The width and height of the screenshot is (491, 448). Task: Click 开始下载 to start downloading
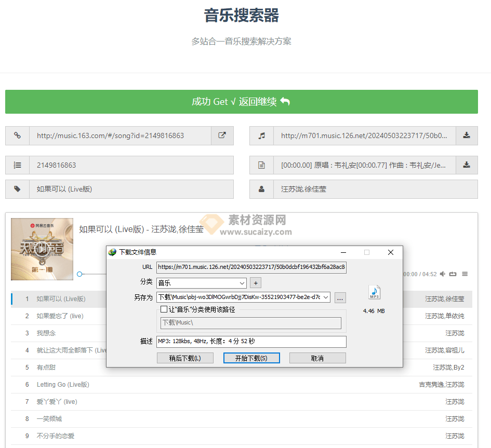pyautogui.click(x=251, y=358)
